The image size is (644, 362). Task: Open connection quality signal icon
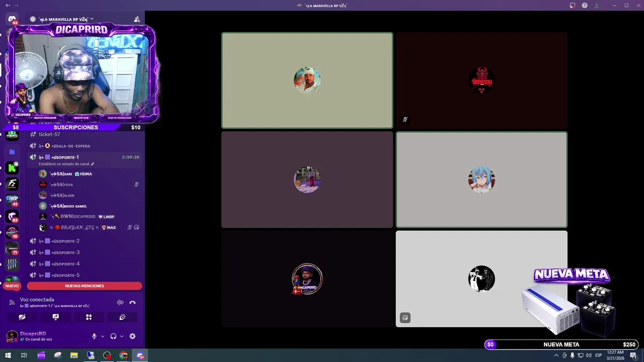pyautogui.click(x=12, y=302)
